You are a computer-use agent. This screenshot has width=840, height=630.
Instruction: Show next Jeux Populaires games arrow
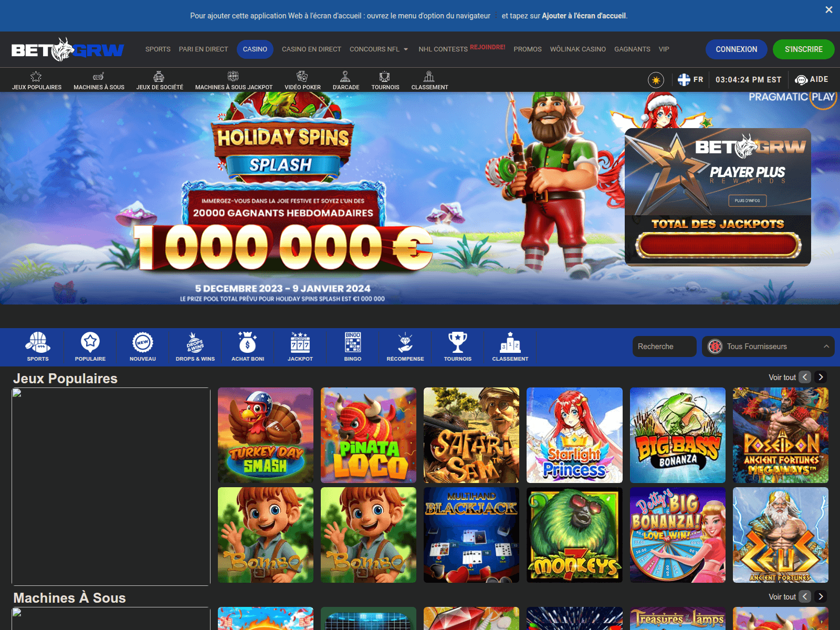tap(821, 377)
